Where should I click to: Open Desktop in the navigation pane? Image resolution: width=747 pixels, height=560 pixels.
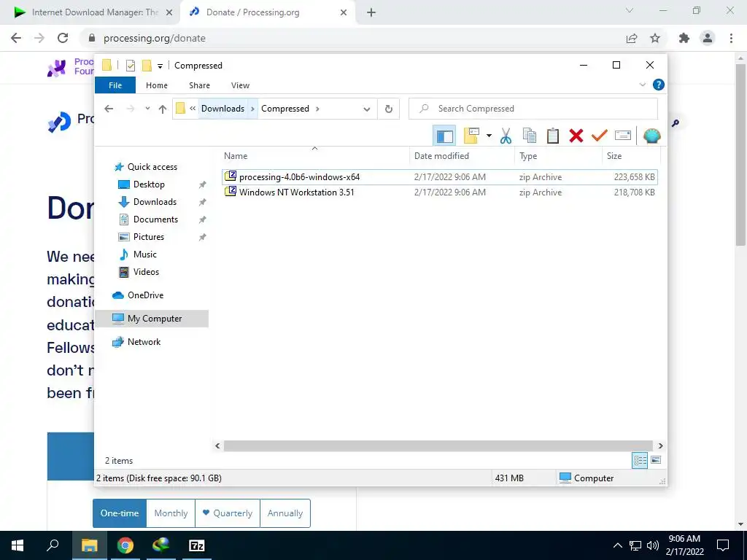149,184
